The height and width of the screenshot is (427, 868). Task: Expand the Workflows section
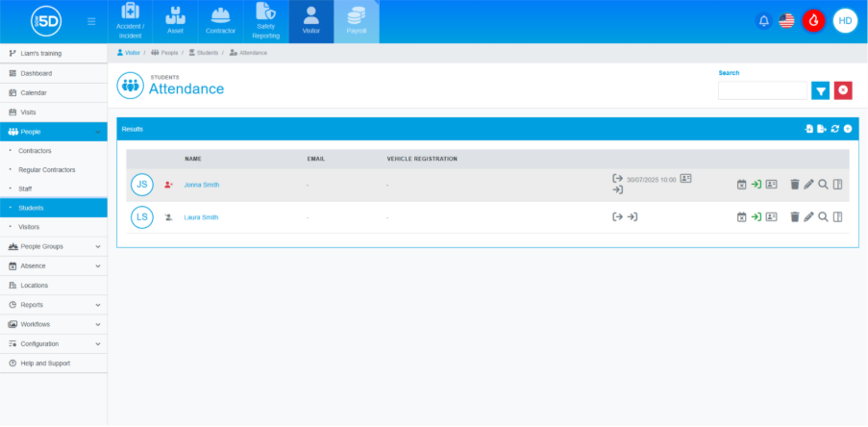(54, 324)
